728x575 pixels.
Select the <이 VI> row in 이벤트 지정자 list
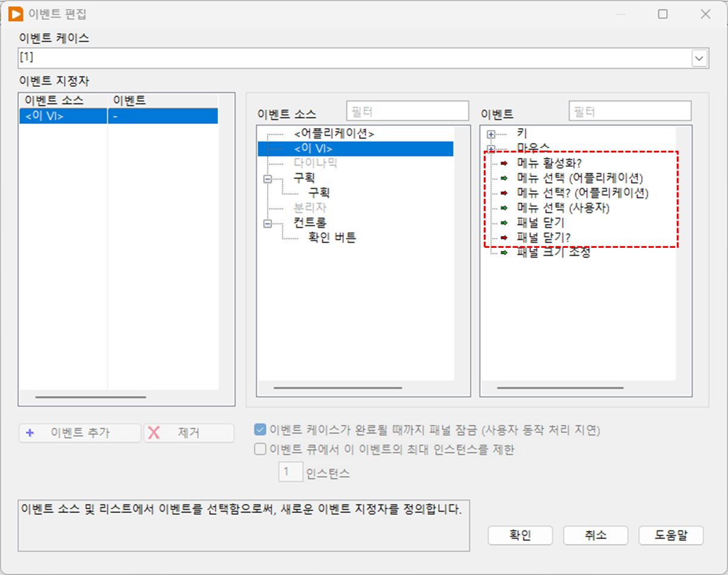point(119,116)
